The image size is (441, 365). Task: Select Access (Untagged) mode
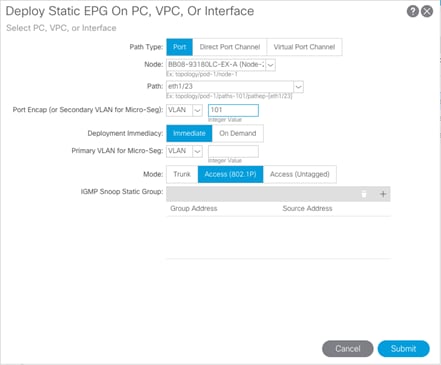[x=300, y=174]
